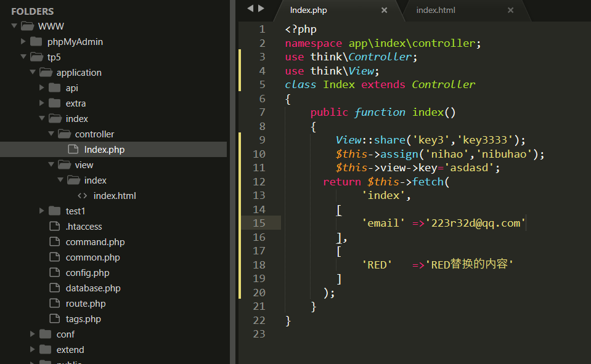Image resolution: width=591 pixels, height=364 pixels.
Task: Expand the test1 folder arrow
Action: coord(42,211)
